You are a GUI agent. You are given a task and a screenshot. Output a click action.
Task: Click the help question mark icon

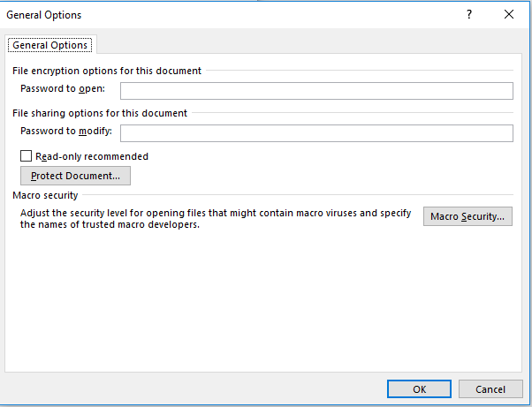(469, 15)
